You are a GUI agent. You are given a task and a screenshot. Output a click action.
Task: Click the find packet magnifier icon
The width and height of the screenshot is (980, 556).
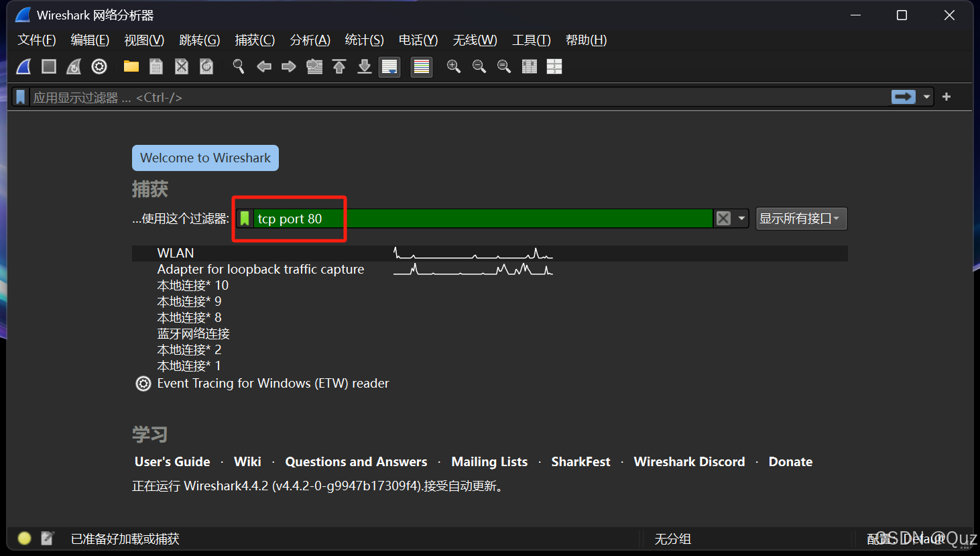tap(239, 66)
